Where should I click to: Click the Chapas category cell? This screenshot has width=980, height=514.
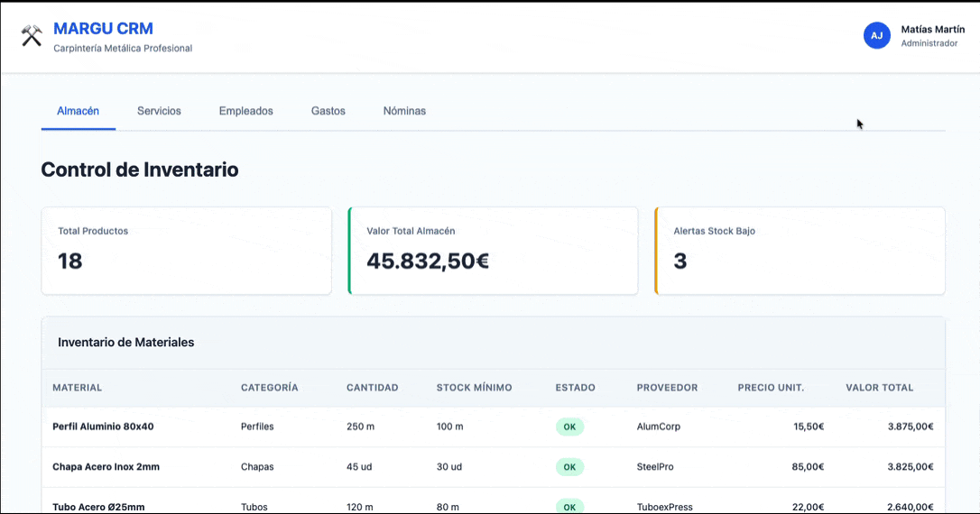tap(257, 466)
